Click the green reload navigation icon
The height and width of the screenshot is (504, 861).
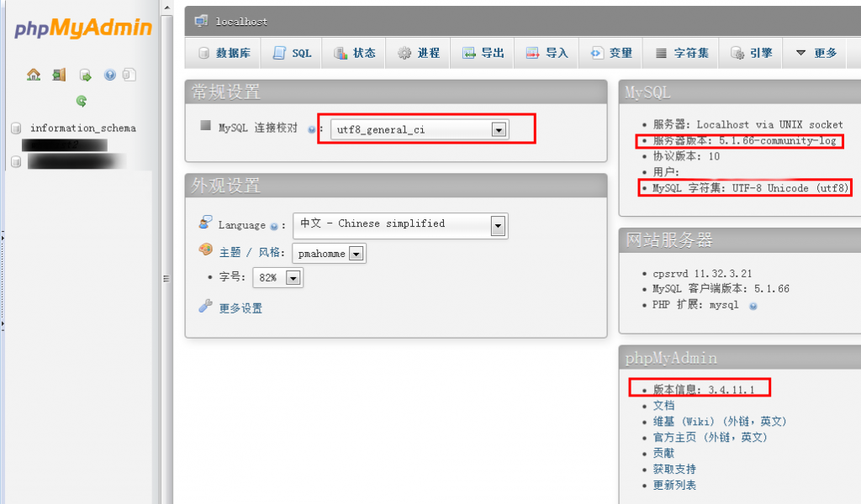coord(82,101)
